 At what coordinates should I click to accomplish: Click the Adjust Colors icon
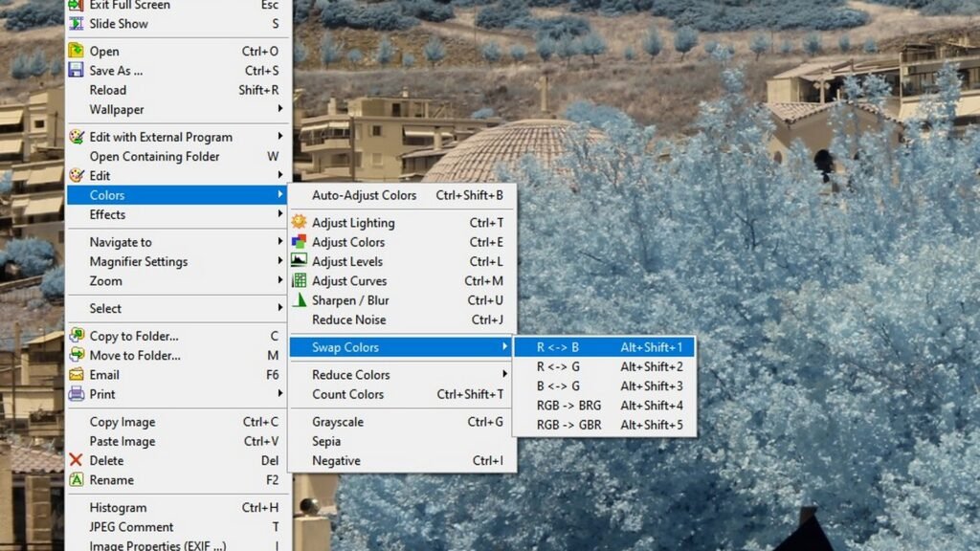[299, 241]
